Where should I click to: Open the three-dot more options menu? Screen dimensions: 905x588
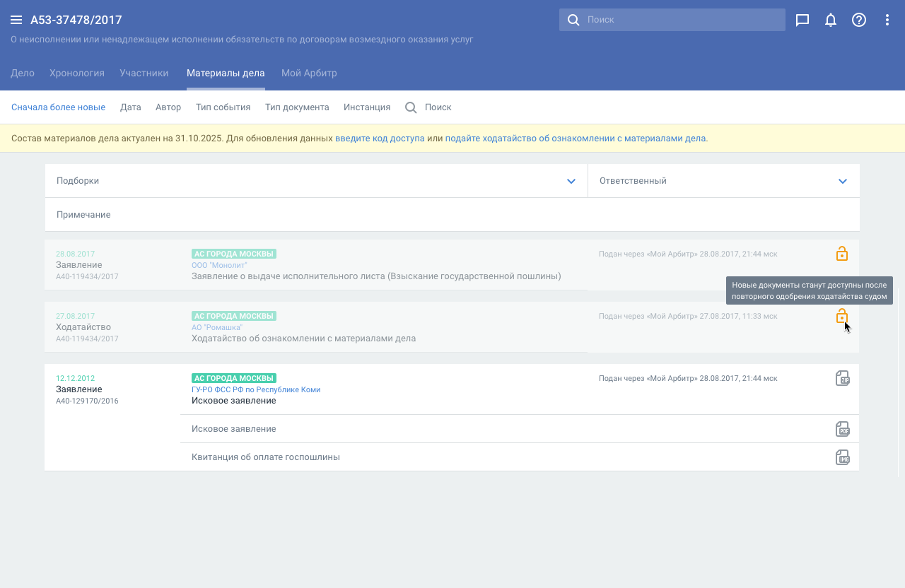887,20
